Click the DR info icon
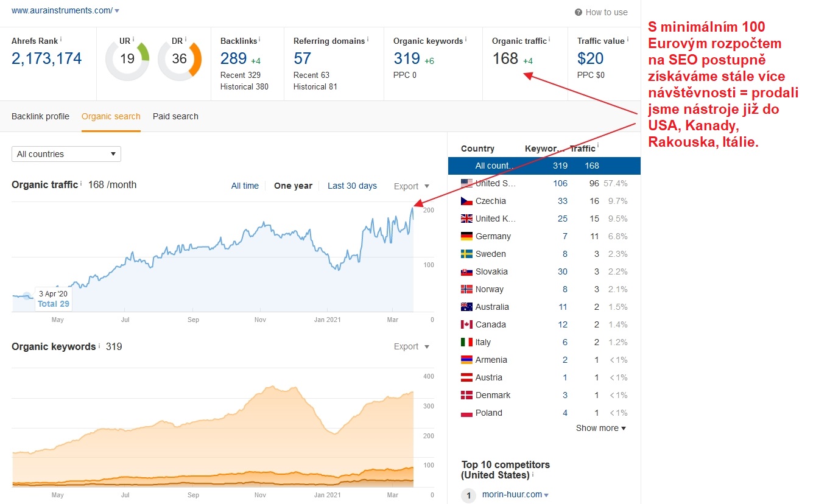 [185, 40]
